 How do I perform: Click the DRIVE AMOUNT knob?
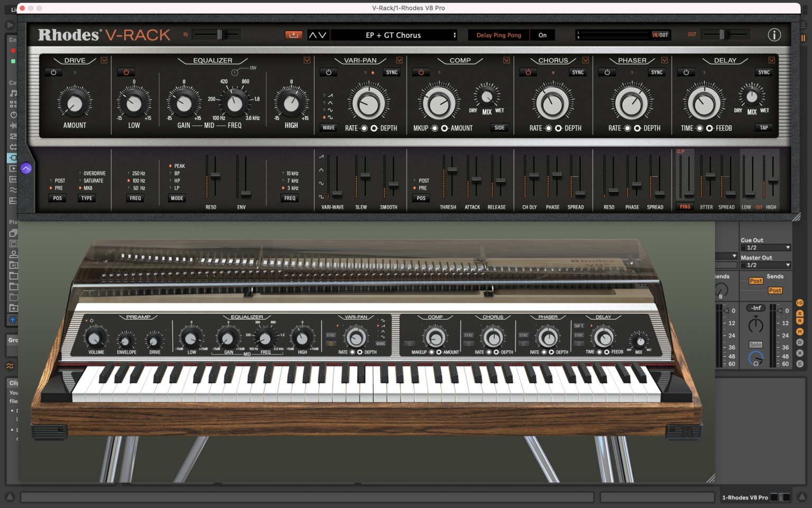pos(75,103)
